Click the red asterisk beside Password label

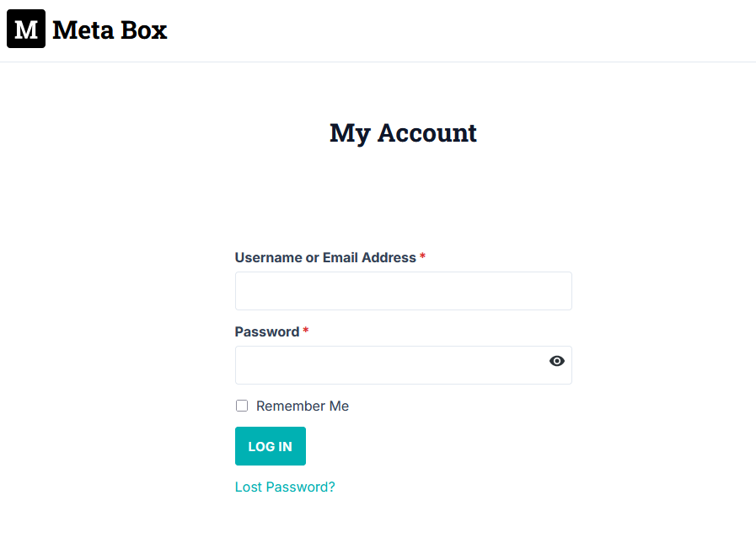coord(306,331)
